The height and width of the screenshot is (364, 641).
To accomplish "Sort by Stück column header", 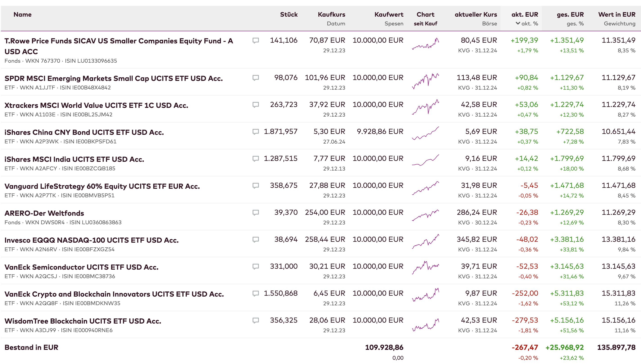I will click(x=289, y=15).
